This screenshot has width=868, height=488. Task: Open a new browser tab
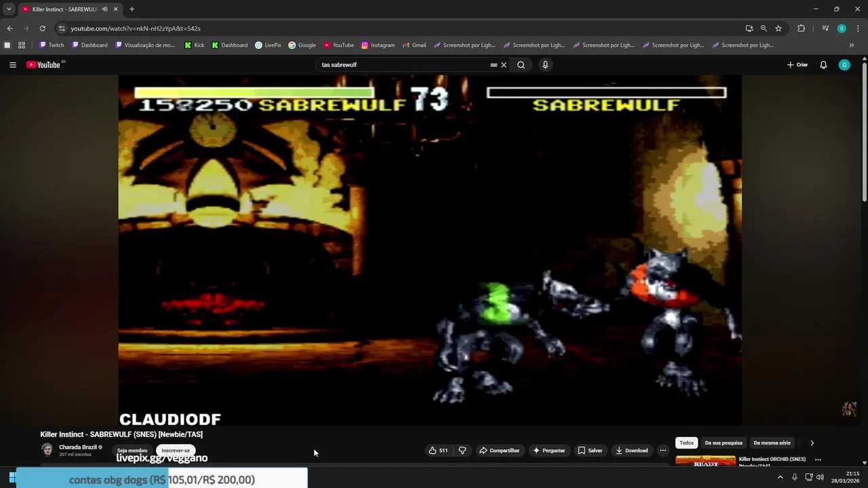pyautogui.click(x=132, y=9)
